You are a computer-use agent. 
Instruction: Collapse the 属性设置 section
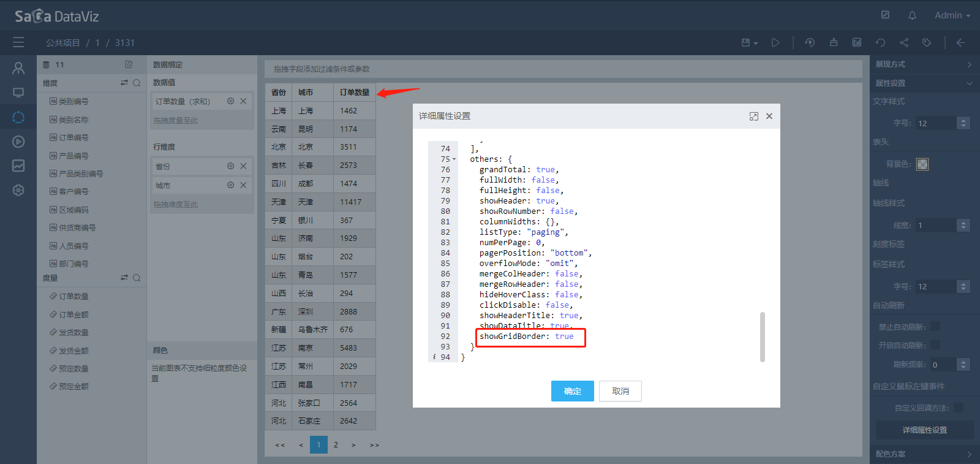click(969, 83)
